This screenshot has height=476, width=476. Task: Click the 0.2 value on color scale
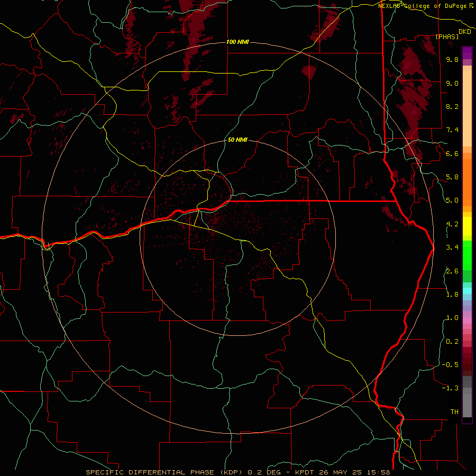pyautogui.click(x=452, y=342)
